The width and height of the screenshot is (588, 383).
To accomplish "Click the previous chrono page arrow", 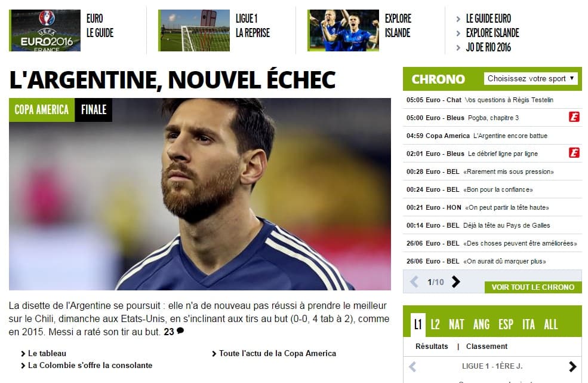I will pos(414,281).
